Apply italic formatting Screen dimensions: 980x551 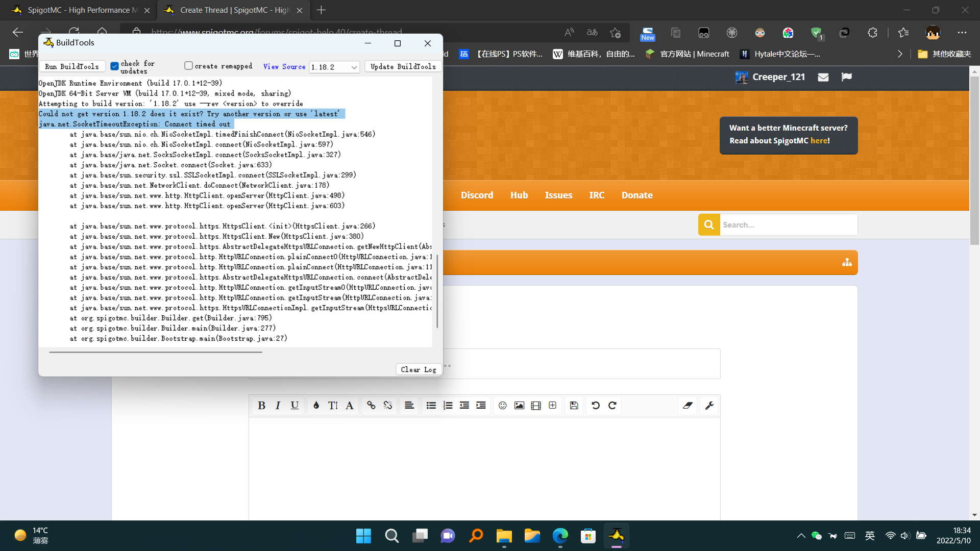[x=278, y=406]
